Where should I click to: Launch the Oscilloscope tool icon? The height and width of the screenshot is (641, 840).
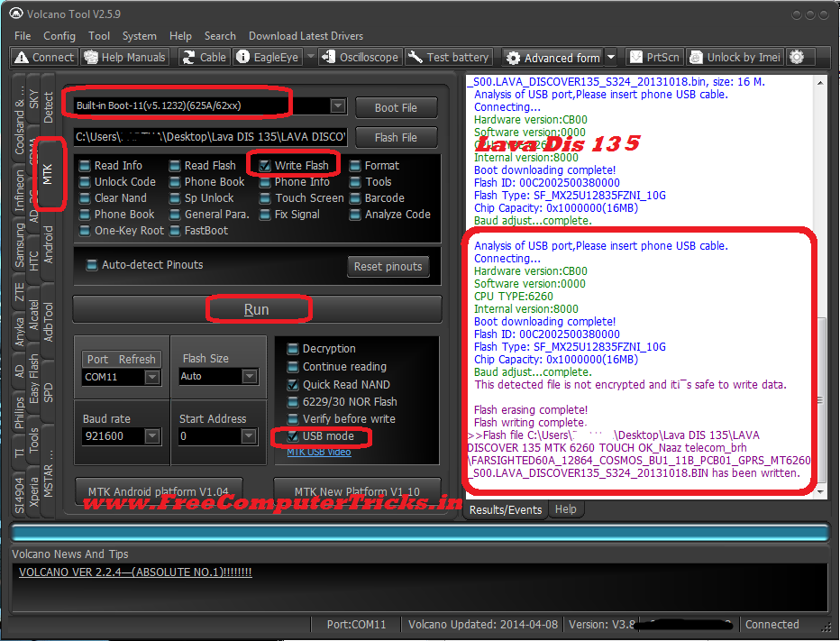pyautogui.click(x=328, y=57)
